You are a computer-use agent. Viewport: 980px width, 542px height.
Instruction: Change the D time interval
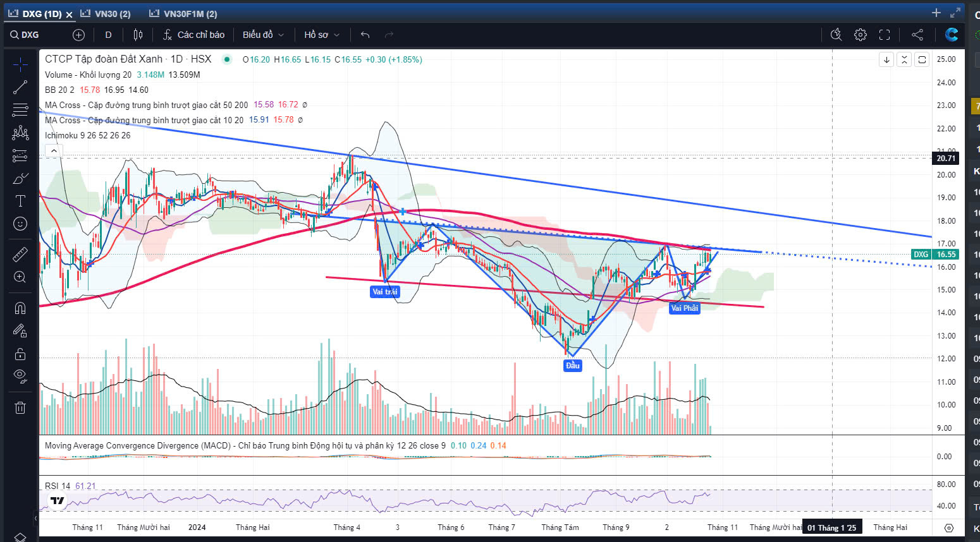pos(108,35)
